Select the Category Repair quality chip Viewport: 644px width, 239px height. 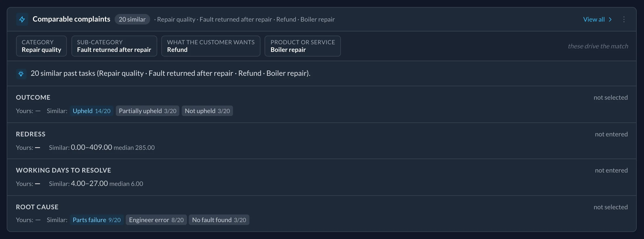point(41,46)
